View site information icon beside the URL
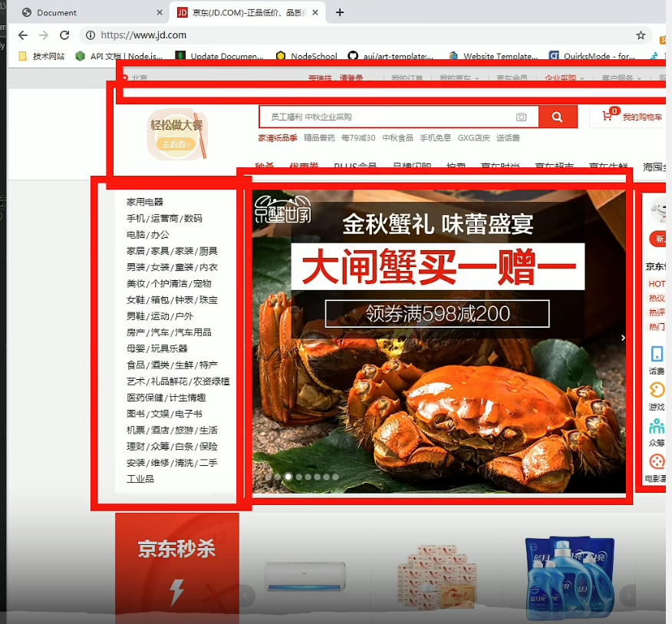The image size is (672, 624). [91, 35]
